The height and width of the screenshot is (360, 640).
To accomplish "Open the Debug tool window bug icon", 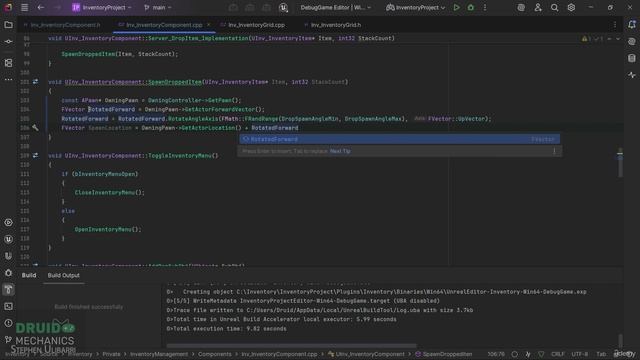I will pos(8,273).
